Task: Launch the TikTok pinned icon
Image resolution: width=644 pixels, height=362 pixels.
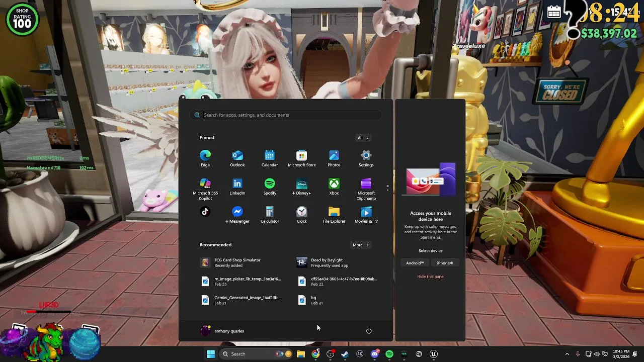Action: 205,212
